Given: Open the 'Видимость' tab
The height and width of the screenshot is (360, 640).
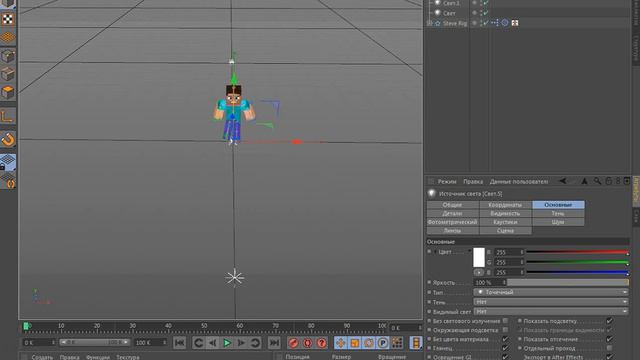Looking at the screenshot, I should (505, 213).
